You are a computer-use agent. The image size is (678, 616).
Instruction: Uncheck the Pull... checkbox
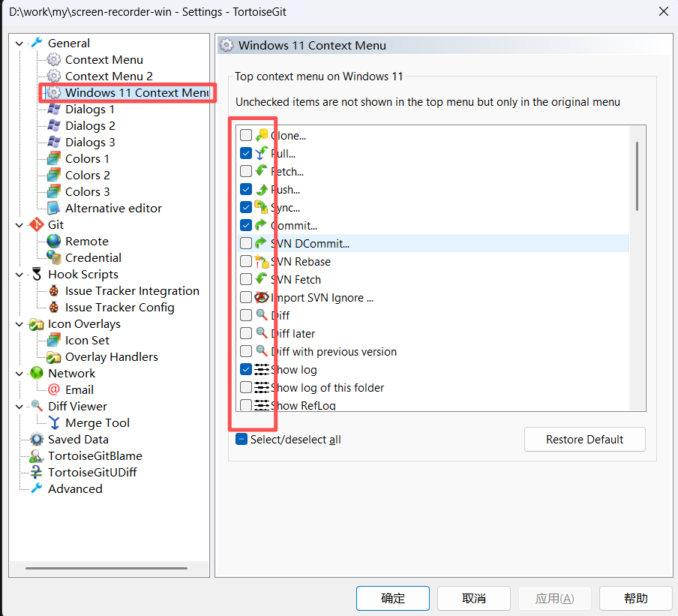[x=246, y=153]
